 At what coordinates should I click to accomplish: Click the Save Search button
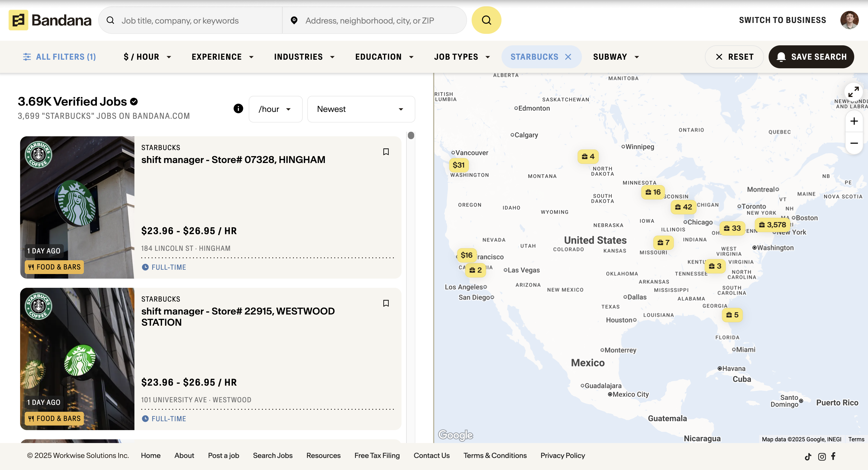coord(811,57)
